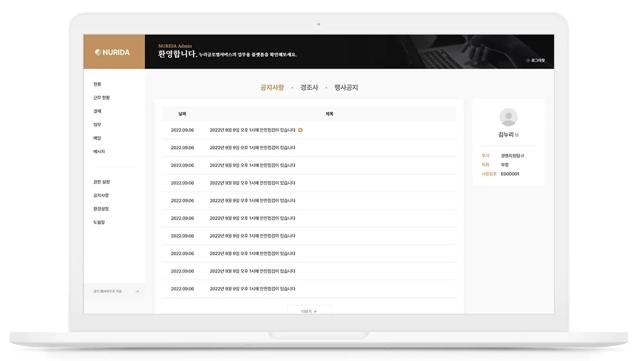Click the 부서 label

tap(485, 156)
